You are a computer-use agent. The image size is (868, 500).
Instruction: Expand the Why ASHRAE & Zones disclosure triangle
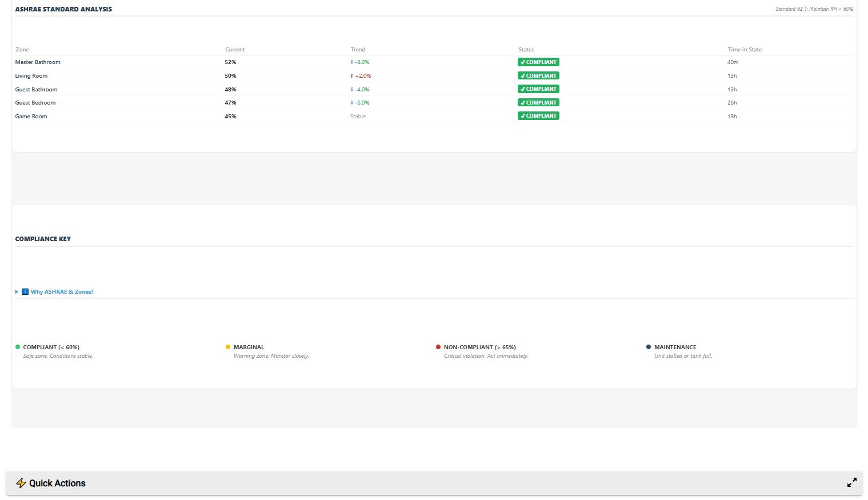point(17,291)
